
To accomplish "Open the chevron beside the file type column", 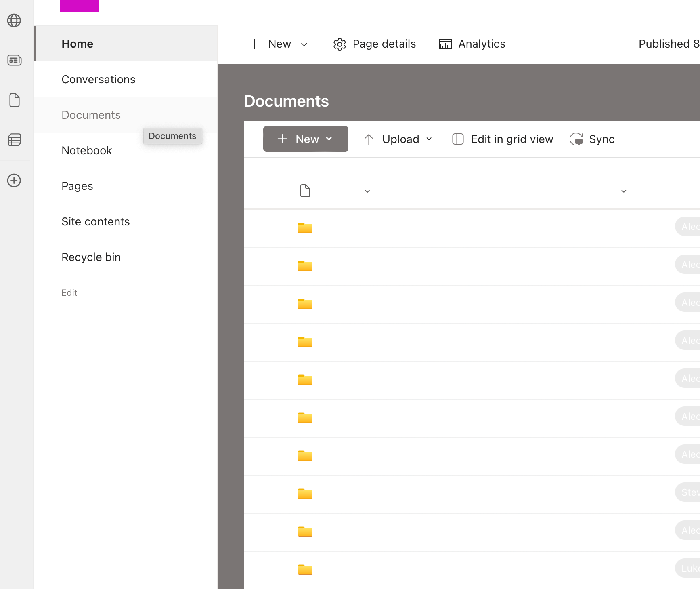I will [x=367, y=191].
